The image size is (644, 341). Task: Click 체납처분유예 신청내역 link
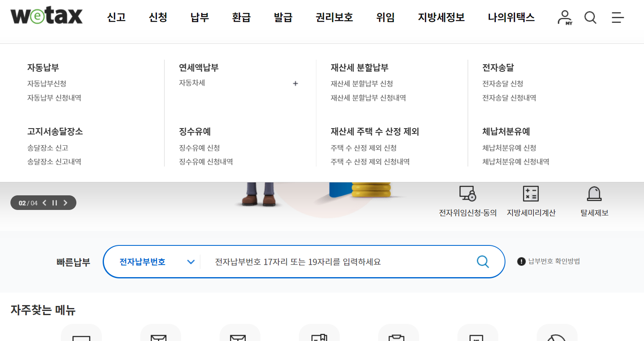coord(516,162)
